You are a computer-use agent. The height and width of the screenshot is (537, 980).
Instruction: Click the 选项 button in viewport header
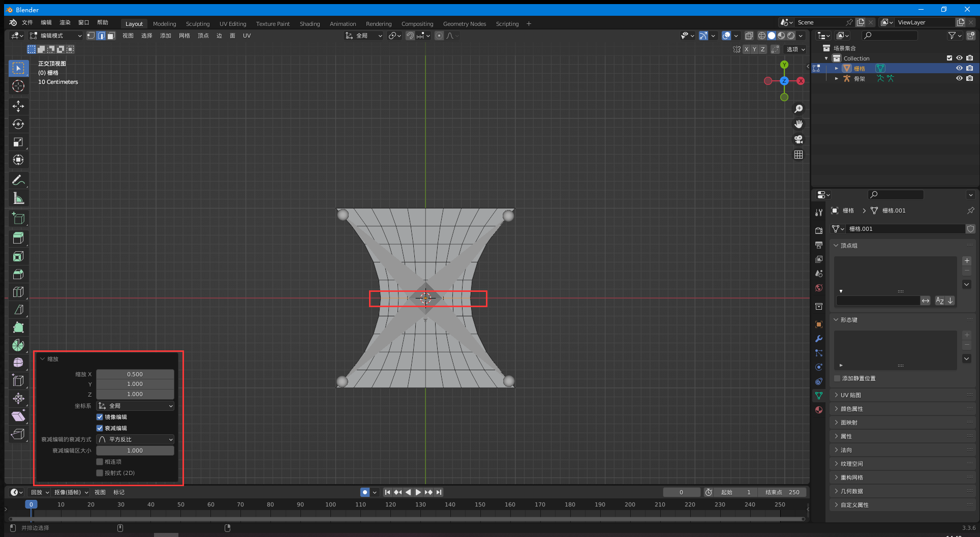[x=795, y=49]
